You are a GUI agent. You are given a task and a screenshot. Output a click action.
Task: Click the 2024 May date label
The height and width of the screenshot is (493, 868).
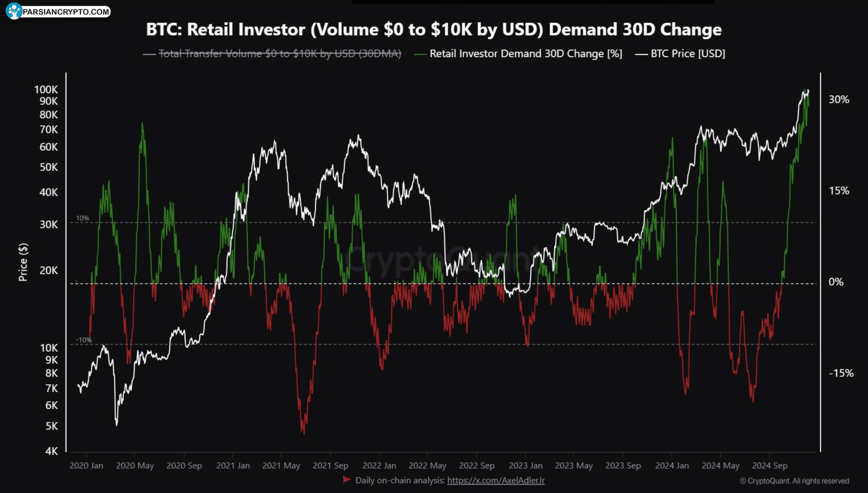(x=720, y=466)
